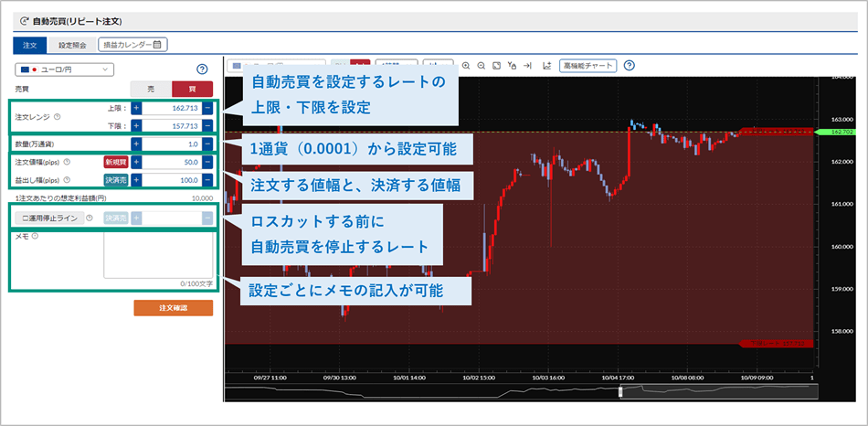This screenshot has height=426, width=868.
Task: Open the ユーロ/円 currency pair dropdown
Action: point(64,69)
